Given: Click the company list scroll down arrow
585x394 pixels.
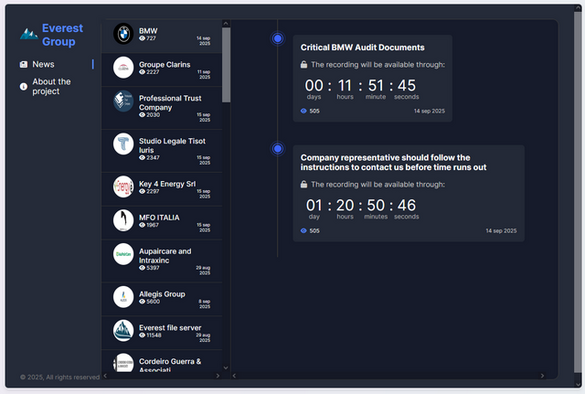Looking at the screenshot, I should tap(226, 368).
